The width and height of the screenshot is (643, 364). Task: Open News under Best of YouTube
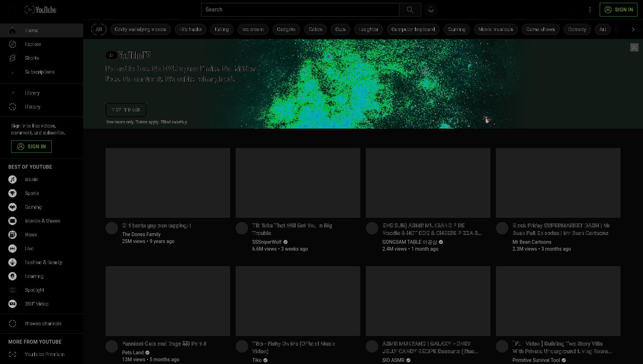click(42, 235)
